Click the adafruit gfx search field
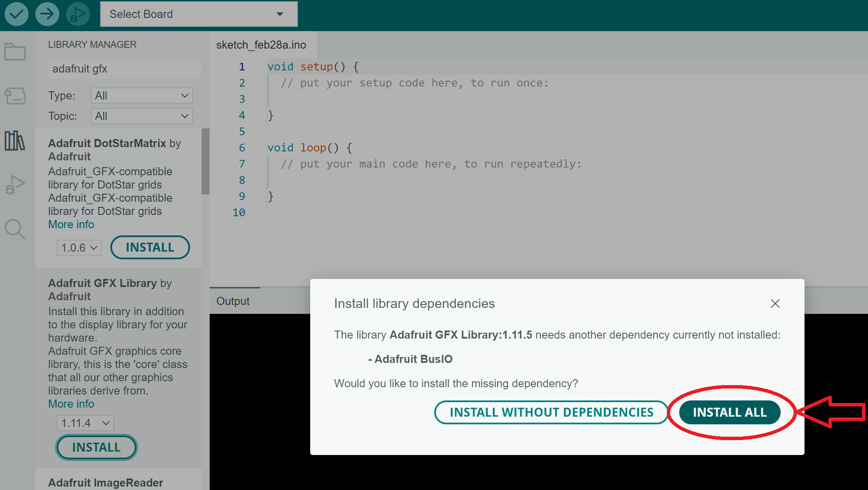Viewport: 868px width, 490px height. click(124, 69)
